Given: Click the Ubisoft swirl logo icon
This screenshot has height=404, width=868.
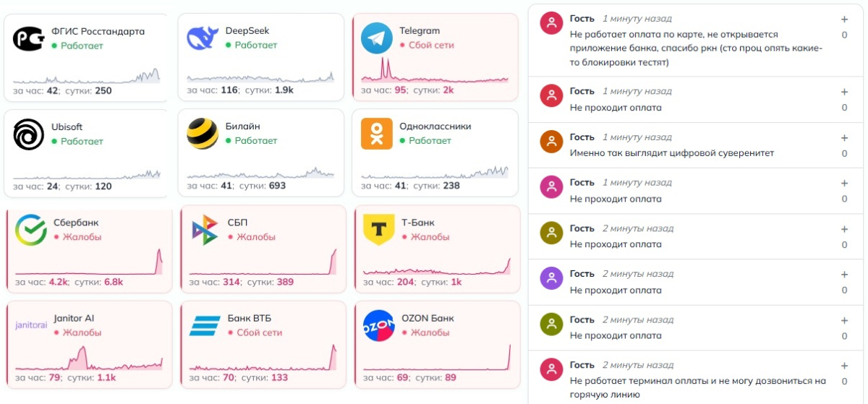Looking at the screenshot, I should point(28,134).
